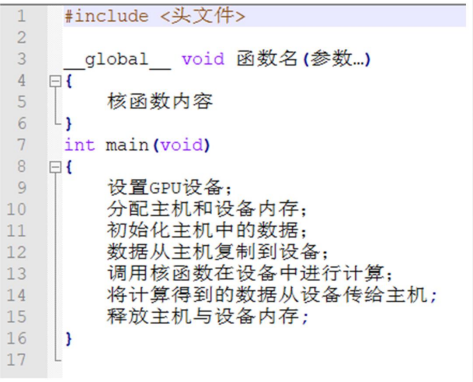Click the void keyword on line 3
Screen dimensions: 473x382
tap(203, 59)
